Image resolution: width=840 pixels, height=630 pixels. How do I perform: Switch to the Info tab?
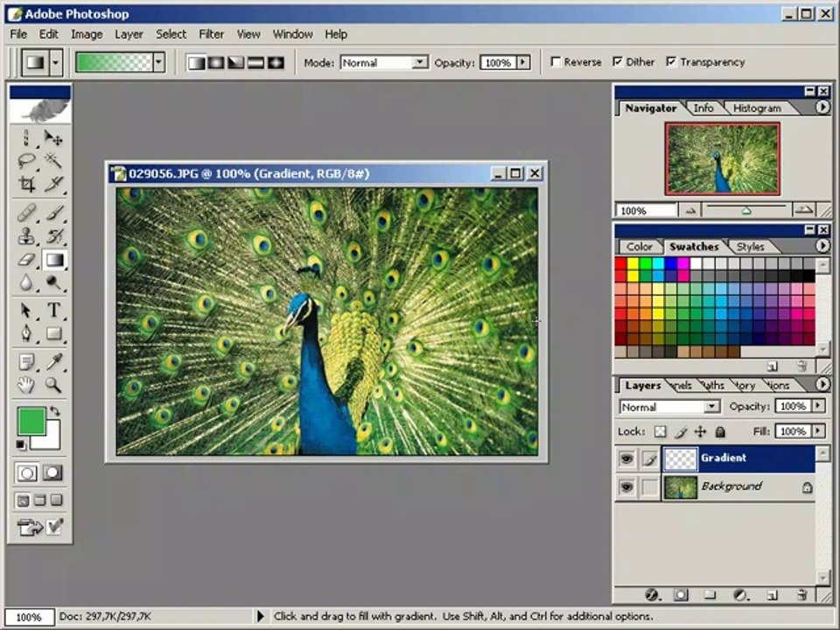tap(703, 108)
